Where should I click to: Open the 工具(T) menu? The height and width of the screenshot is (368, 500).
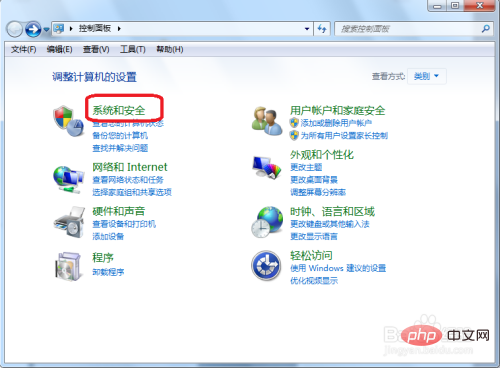click(x=133, y=49)
